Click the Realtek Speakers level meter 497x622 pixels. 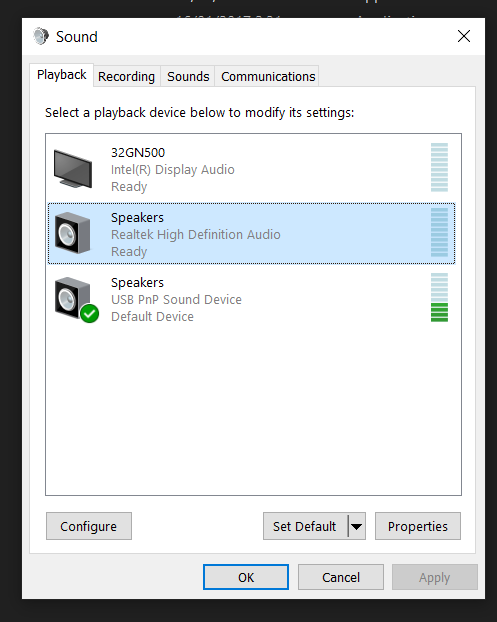tap(439, 232)
